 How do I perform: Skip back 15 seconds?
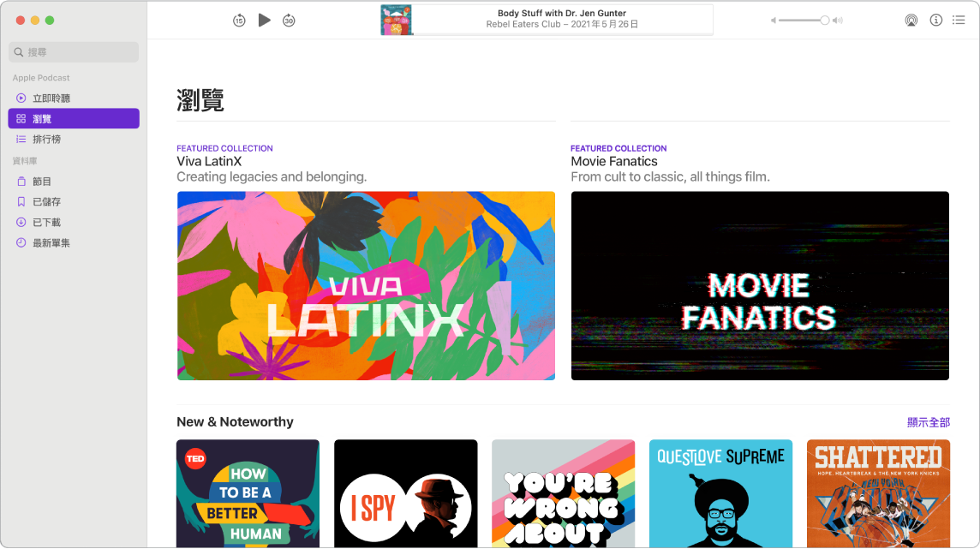(x=239, y=21)
